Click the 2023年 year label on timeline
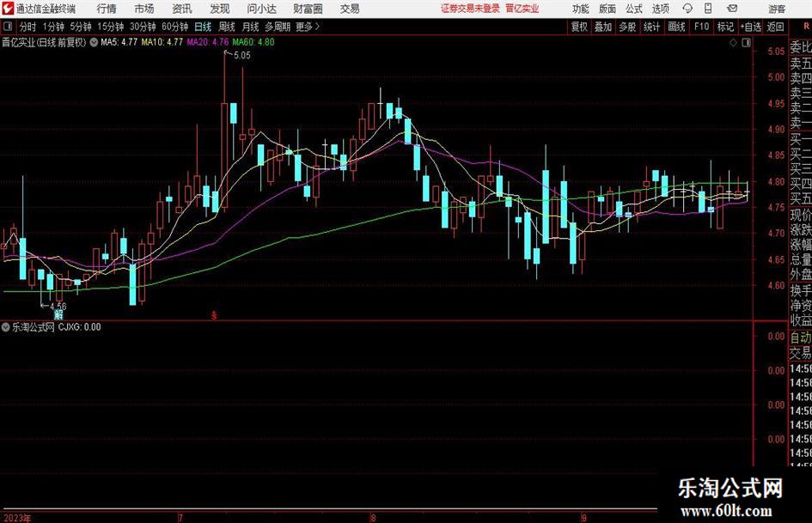Viewport: 812px width, 523px height. [17, 518]
